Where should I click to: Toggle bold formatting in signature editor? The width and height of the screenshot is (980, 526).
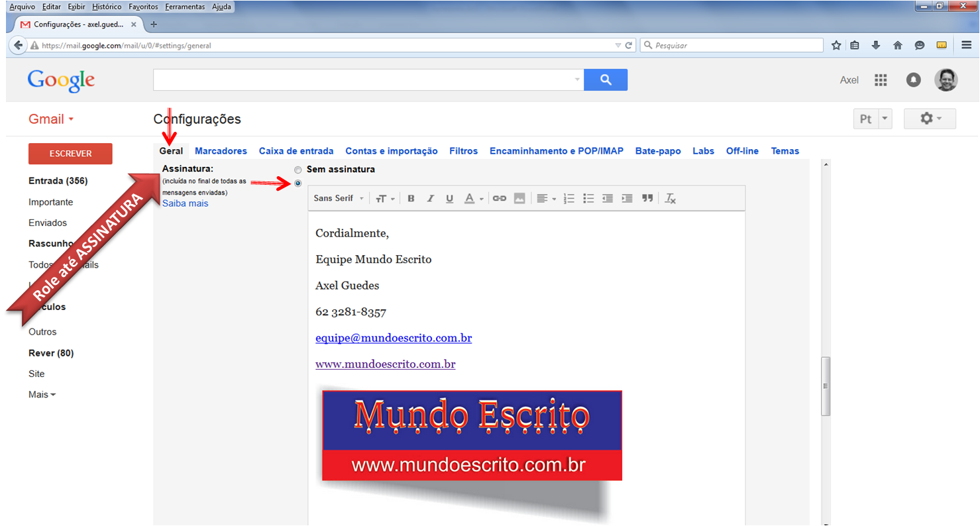click(411, 198)
